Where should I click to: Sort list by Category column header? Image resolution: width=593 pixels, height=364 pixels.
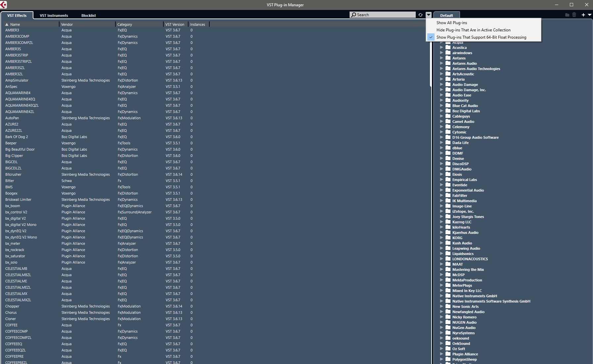(139, 24)
